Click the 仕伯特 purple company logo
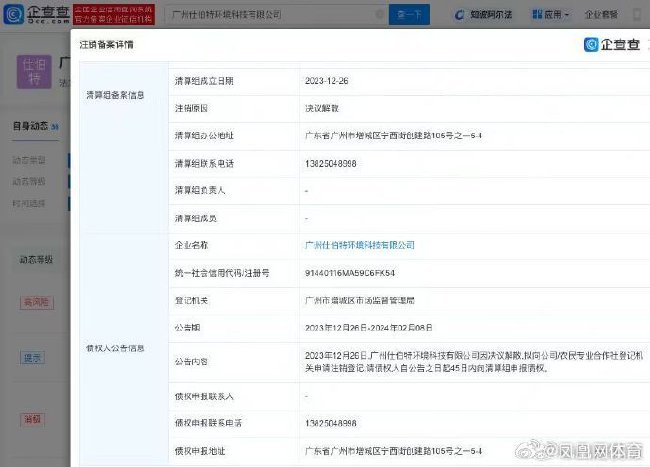This screenshot has height=467, width=650. pos(34,72)
